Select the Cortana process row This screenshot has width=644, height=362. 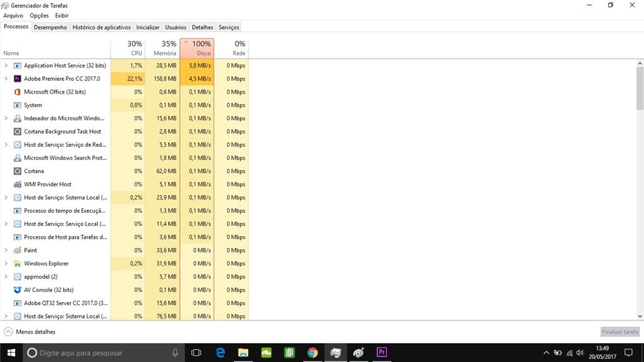pyautogui.click(x=124, y=171)
